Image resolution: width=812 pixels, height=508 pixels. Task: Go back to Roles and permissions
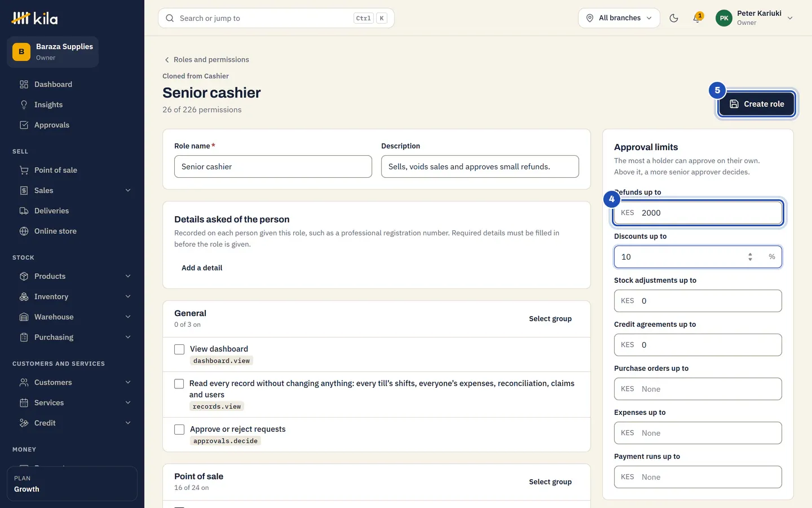pos(206,60)
